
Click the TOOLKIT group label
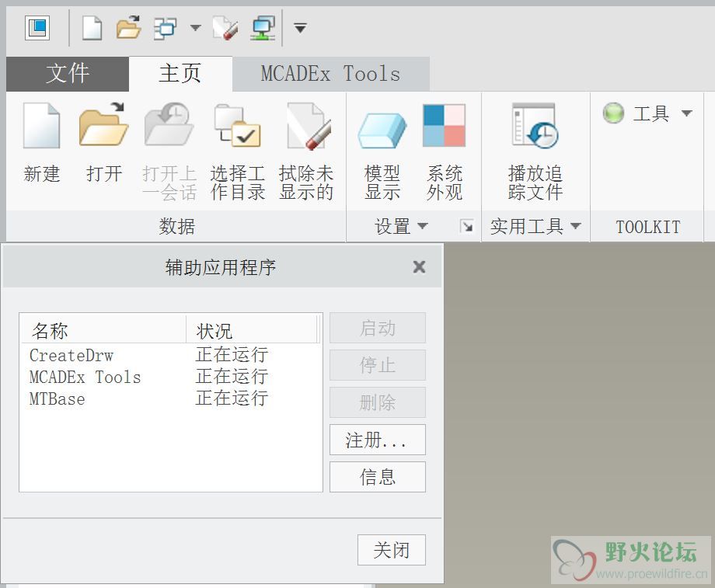point(648,227)
